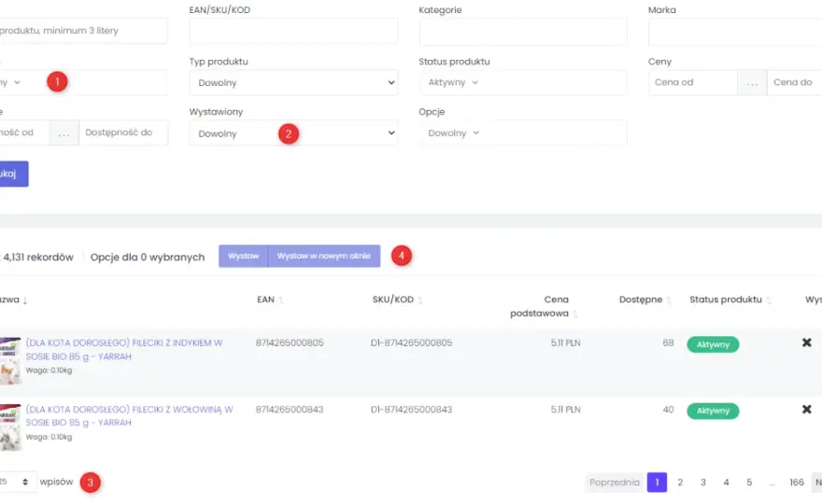Click stock value 40
This screenshot has height=504, width=822.
[x=668, y=410]
